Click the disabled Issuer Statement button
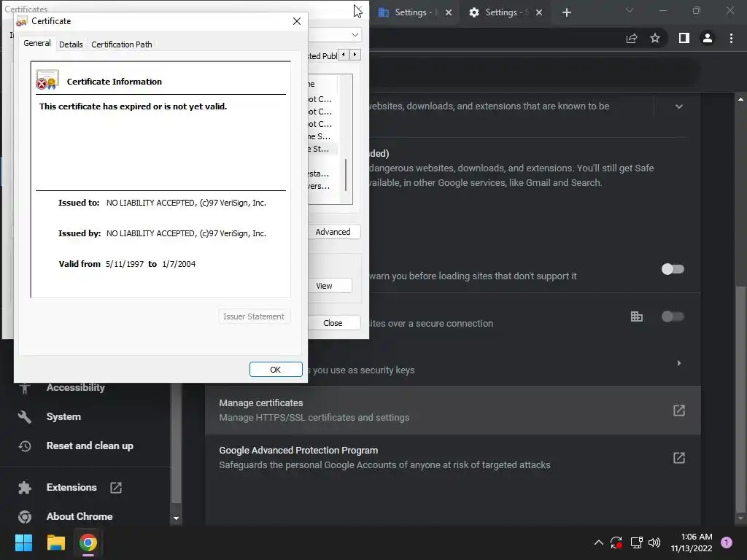The height and width of the screenshot is (560, 747). (x=254, y=316)
